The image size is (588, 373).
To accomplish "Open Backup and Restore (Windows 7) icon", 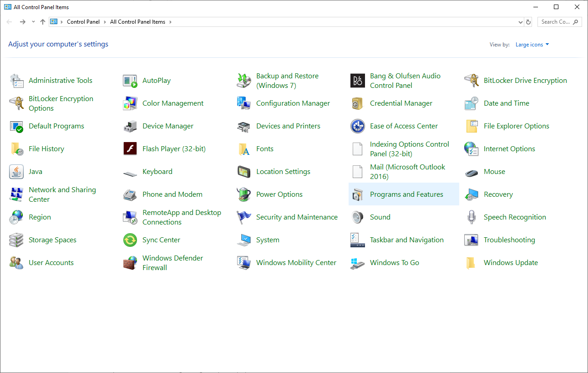I will coord(244,81).
